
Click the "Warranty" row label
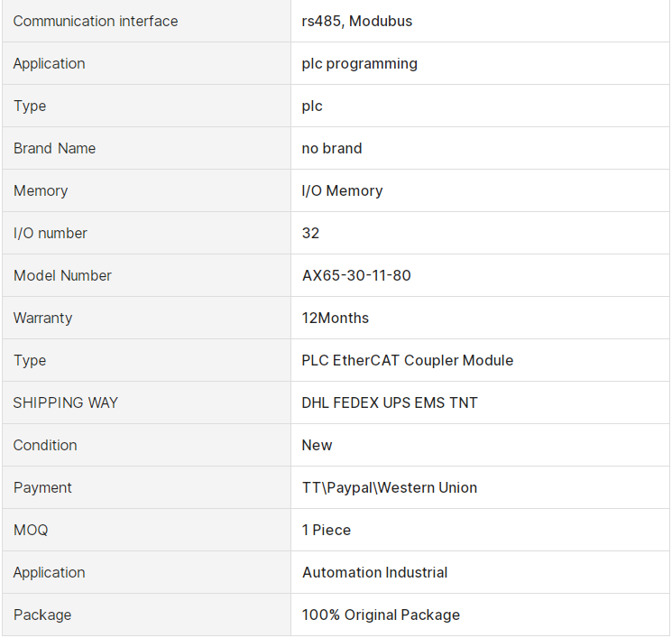pyautogui.click(x=42, y=318)
